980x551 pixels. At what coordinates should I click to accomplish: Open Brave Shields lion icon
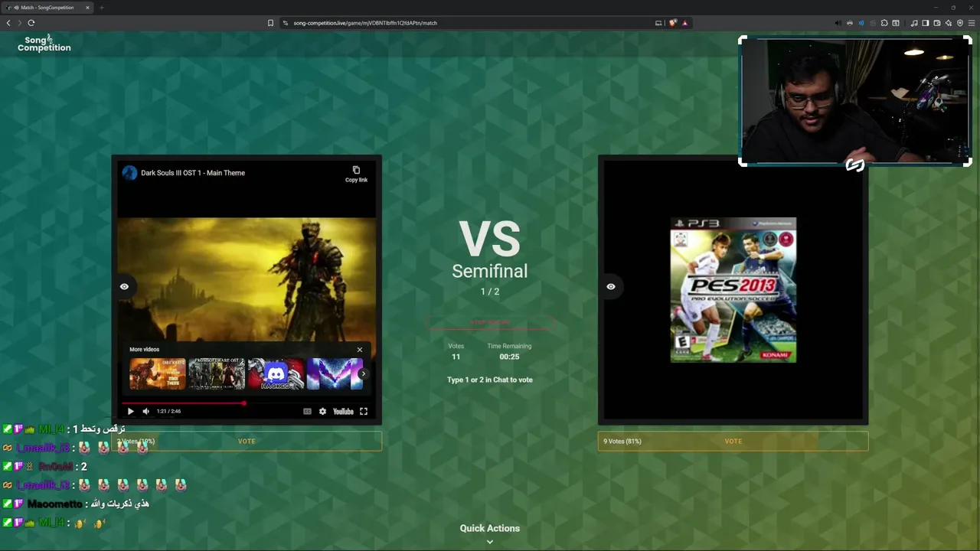coord(673,23)
